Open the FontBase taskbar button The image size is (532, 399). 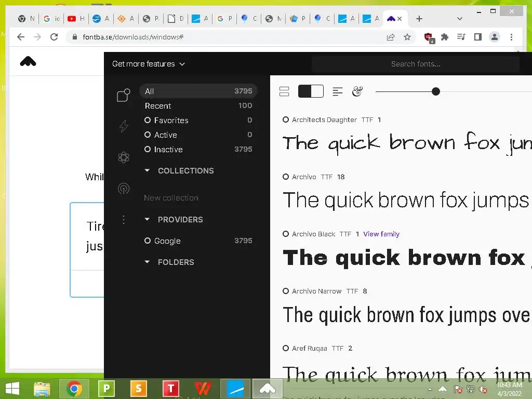(268, 388)
